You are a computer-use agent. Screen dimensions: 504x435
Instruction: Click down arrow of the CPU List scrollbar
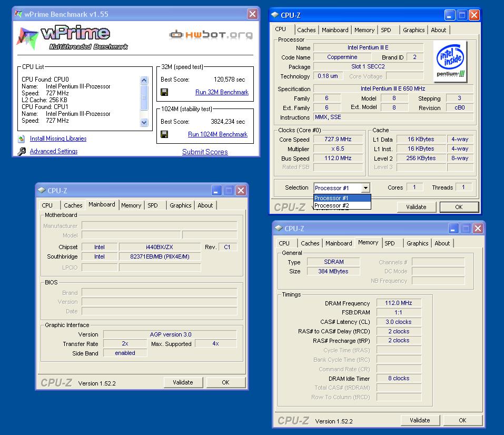pos(144,123)
